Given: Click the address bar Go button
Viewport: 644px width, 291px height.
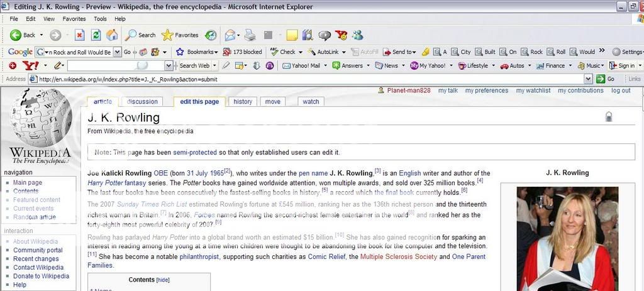Looking at the screenshot, I should click(x=607, y=79).
